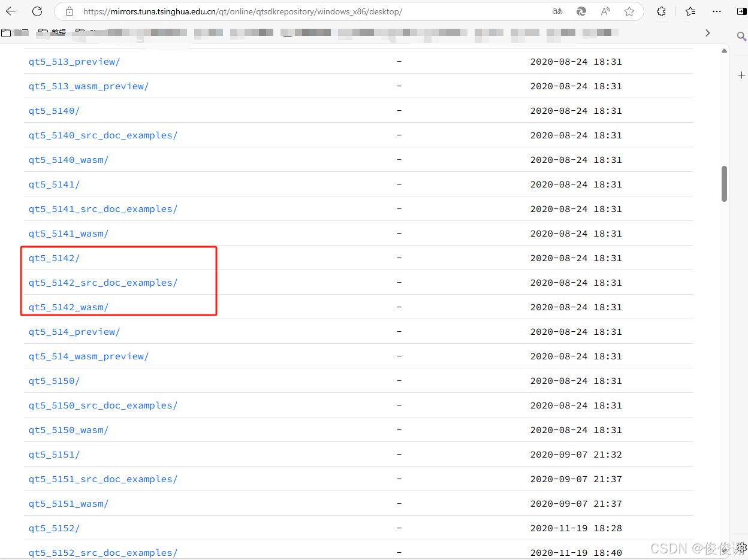Open the Settings and more menu
The width and height of the screenshot is (748, 560).
pos(717,11)
